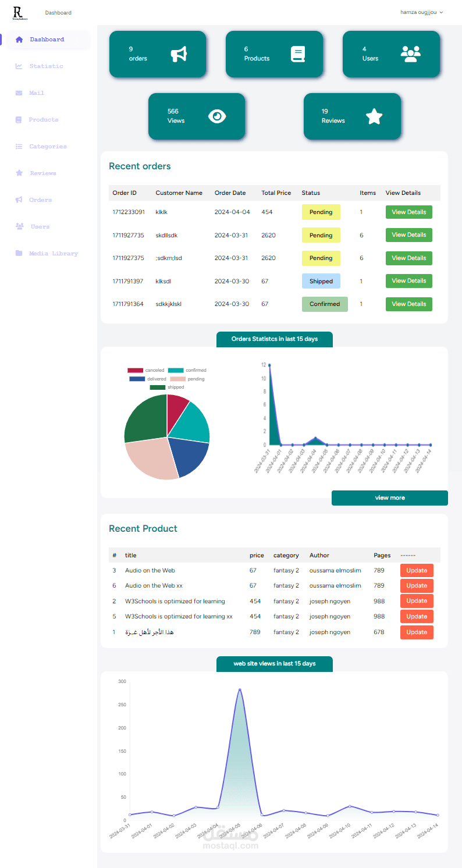
Task: Click the 566 Views card text
Action: [176, 116]
